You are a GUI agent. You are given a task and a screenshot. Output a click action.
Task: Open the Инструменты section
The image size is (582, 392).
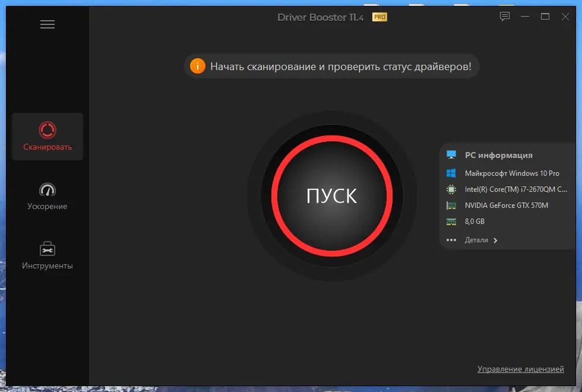pos(48,256)
